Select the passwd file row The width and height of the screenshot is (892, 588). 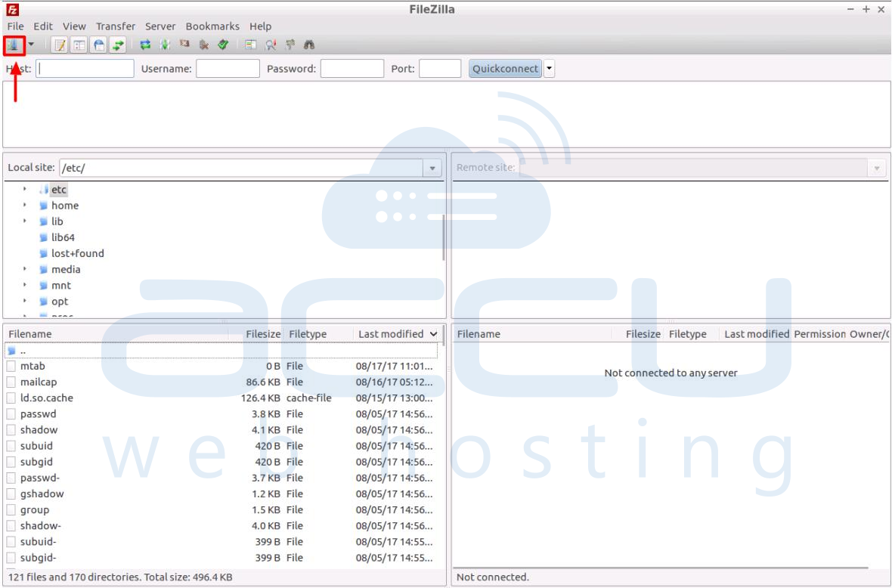tap(221, 414)
